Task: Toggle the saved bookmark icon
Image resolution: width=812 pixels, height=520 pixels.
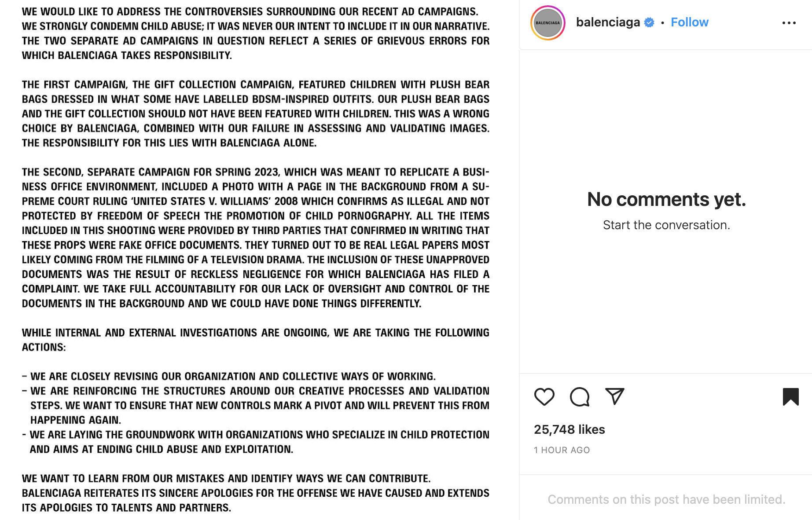Action: click(x=790, y=396)
